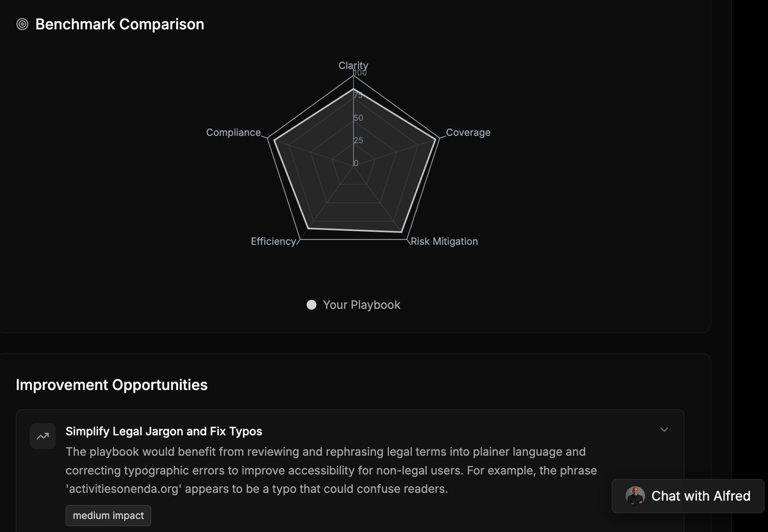
Task: Click the Benchmark Comparison heading text
Action: (x=120, y=24)
